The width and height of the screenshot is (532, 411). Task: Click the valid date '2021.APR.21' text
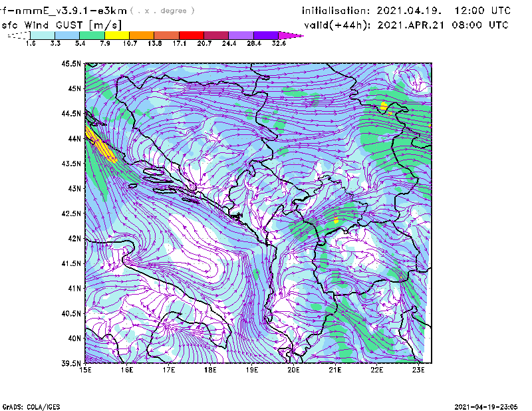[411, 25]
